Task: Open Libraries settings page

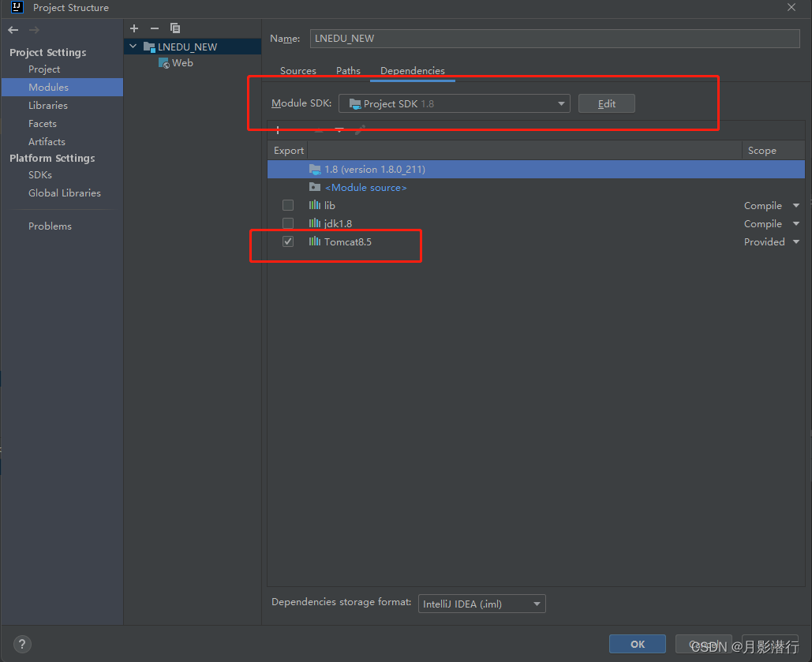Action: pyautogui.click(x=47, y=105)
